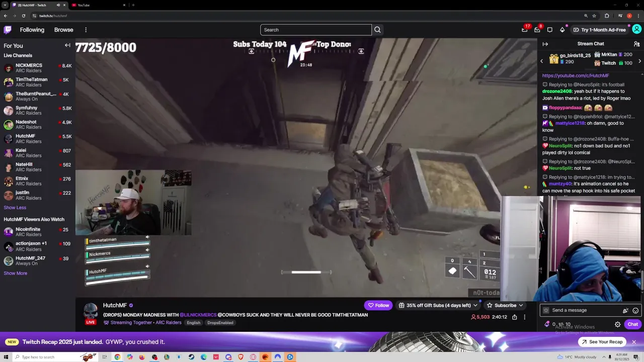Screen dimensions: 644x362
Task: Click the chat panel scrollbar
Action: [642, 280]
